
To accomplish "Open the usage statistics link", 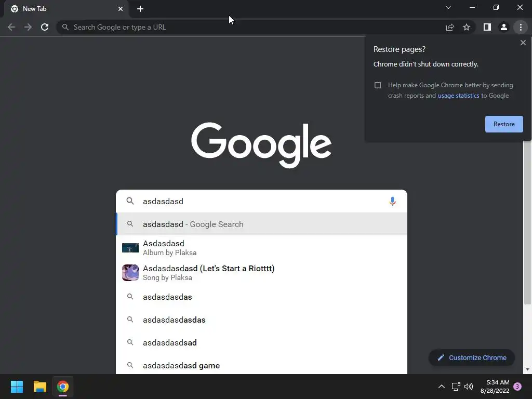I will pos(458,96).
